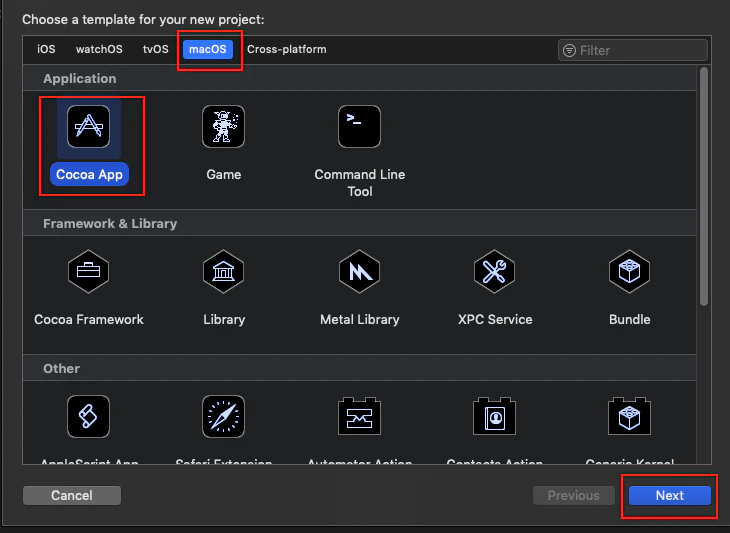Viewport: 730px width, 533px height.
Task: Focus the Filter text field
Action: 633,50
